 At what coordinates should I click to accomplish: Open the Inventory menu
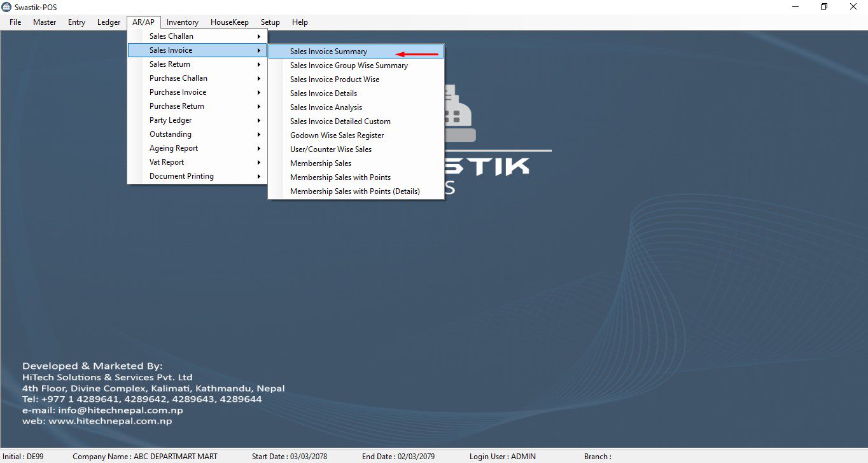(182, 22)
